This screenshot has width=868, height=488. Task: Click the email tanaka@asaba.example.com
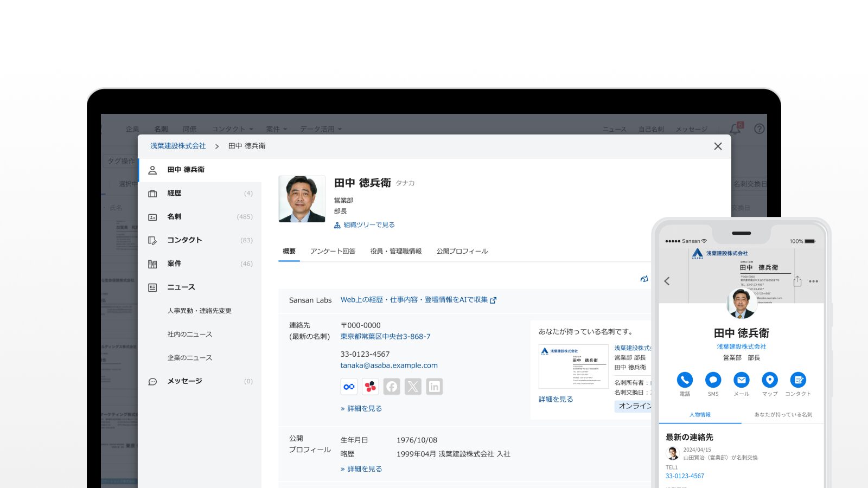click(389, 365)
